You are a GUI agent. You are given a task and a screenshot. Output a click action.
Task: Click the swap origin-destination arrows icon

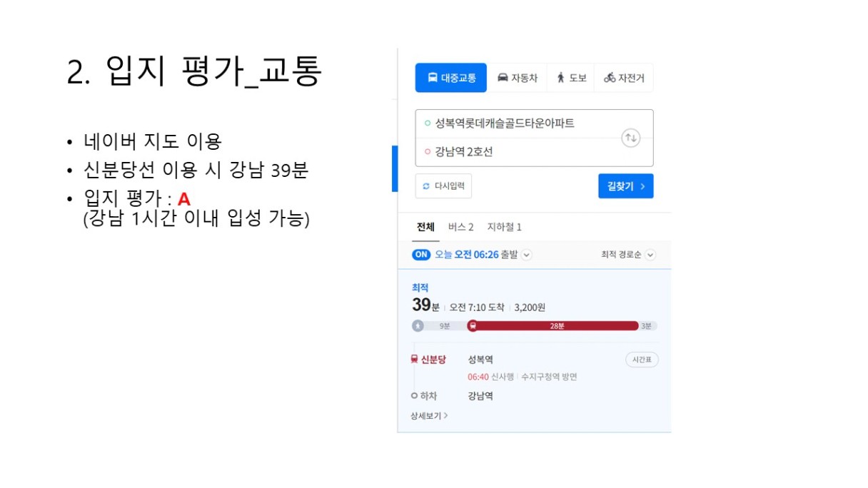(630, 138)
